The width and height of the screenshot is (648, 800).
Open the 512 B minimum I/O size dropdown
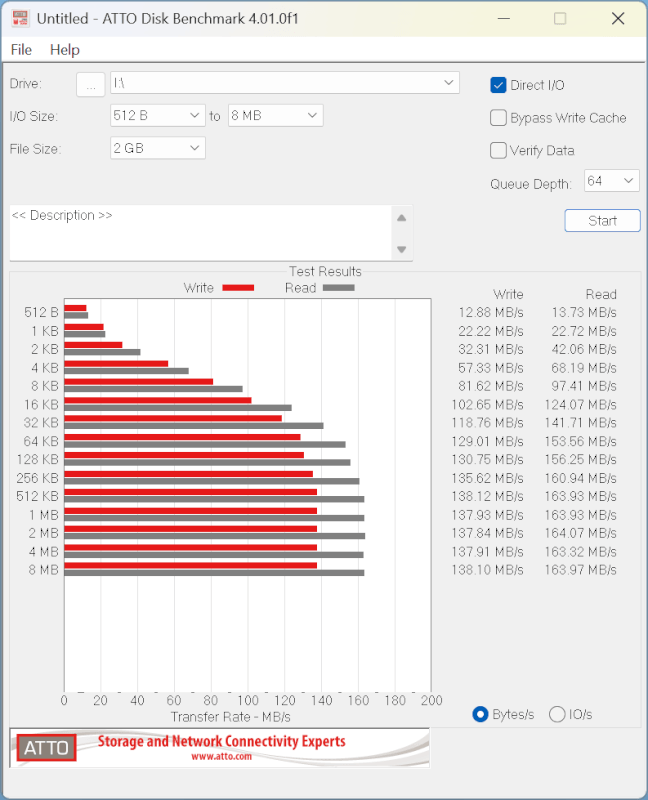158,115
